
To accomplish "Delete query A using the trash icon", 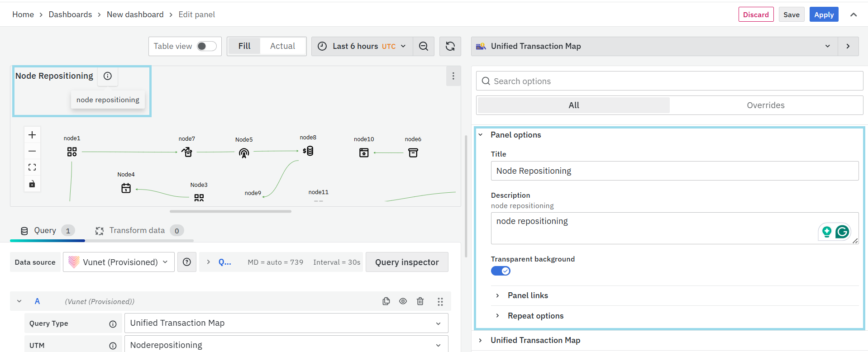I will pos(420,301).
